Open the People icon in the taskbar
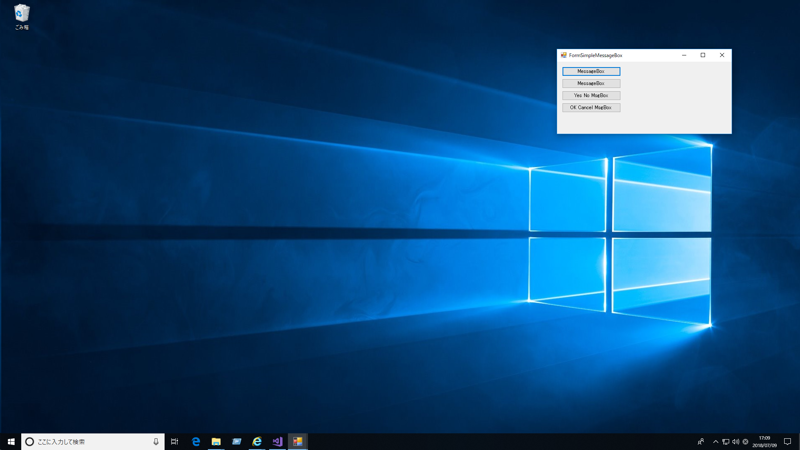Image resolution: width=800 pixels, height=450 pixels. coord(701,441)
